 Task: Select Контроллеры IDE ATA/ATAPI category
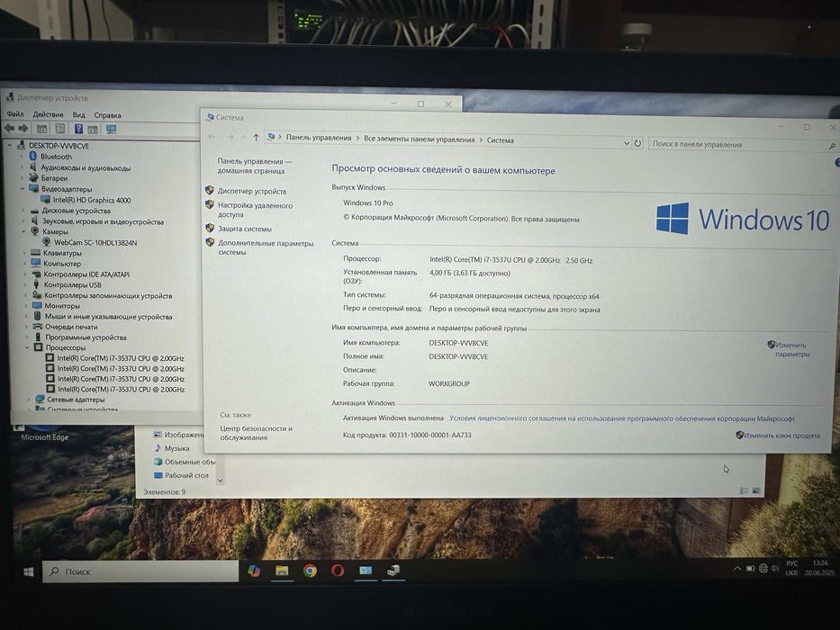pyautogui.click(x=86, y=274)
